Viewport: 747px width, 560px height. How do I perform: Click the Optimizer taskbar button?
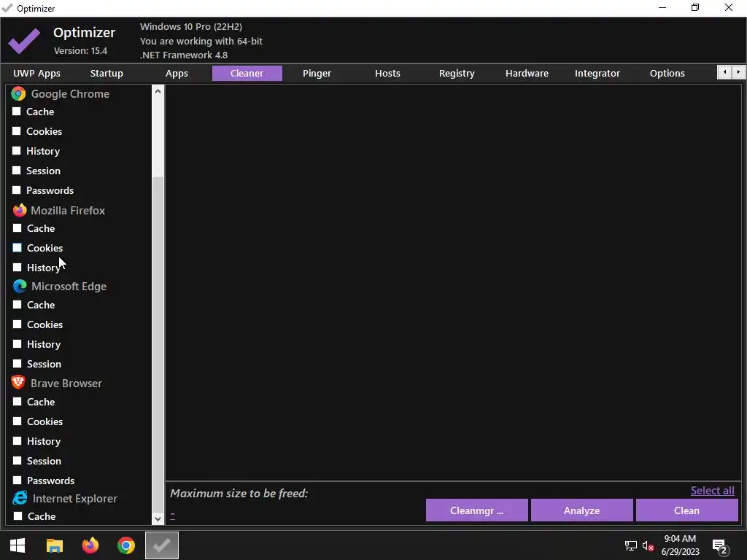162,545
